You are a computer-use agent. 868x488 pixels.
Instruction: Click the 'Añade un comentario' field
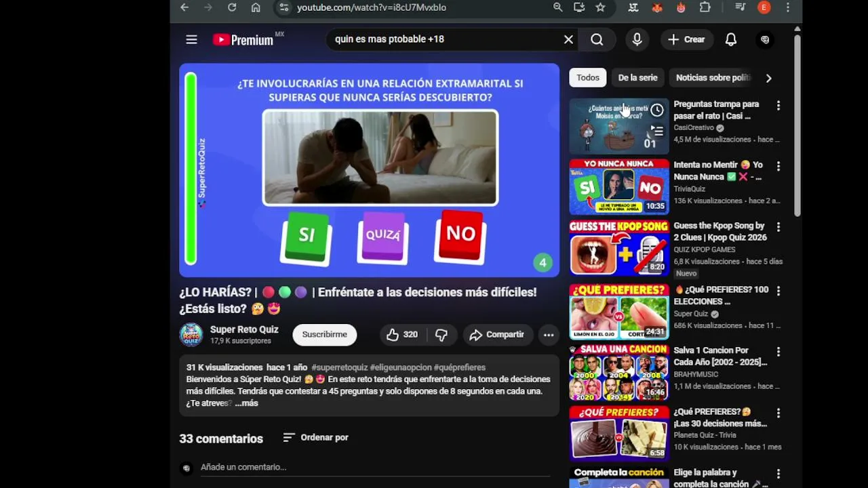pos(375,467)
